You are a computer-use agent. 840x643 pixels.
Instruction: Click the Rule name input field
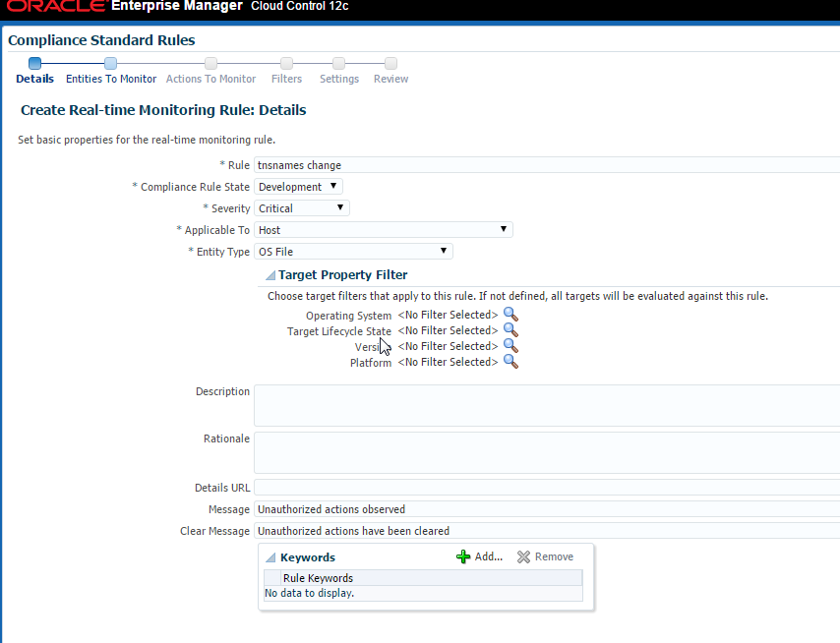click(x=547, y=165)
